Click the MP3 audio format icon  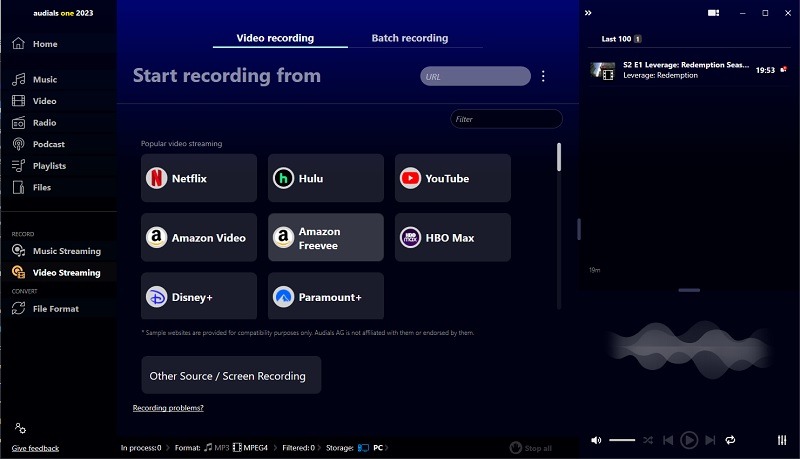pos(208,447)
